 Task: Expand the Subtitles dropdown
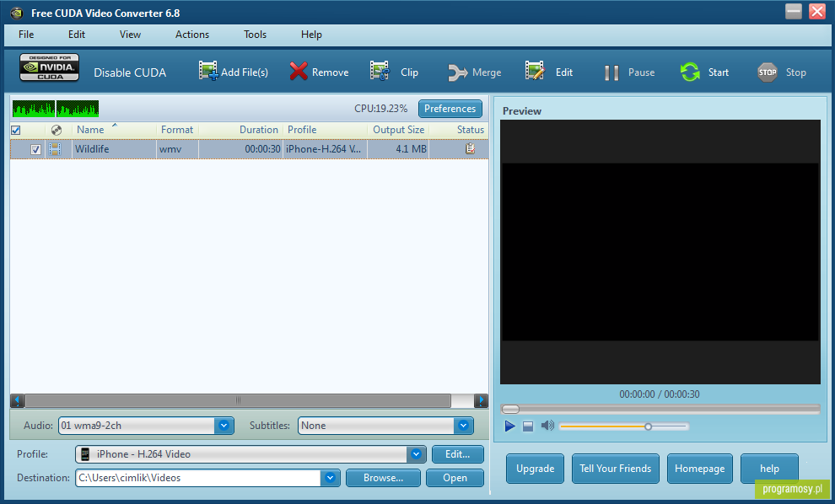463,426
